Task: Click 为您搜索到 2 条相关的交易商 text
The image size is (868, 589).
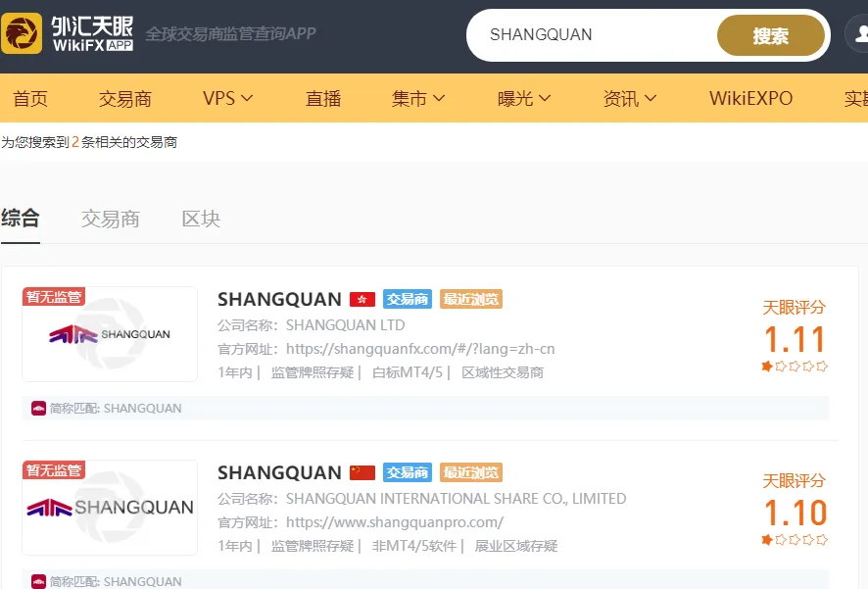Action: [89, 142]
